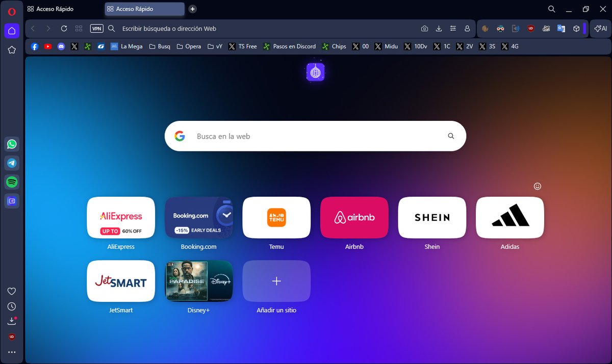This screenshot has height=364, width=612.
Task: Open Pasos en Discord bookmark
Action: tap(289, 46)
